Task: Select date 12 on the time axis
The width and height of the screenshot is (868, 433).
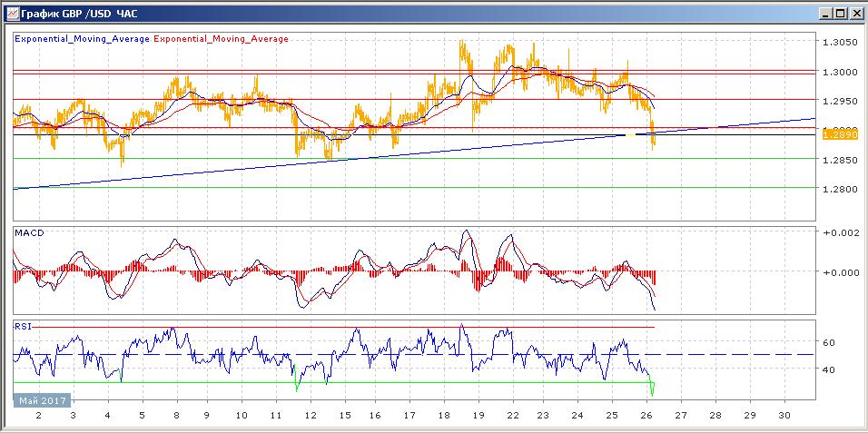Action: [x=311, y=415]
